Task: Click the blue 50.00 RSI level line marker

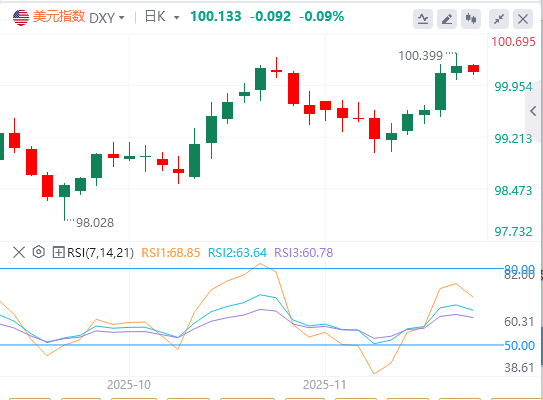Action: tap(519, 345)
